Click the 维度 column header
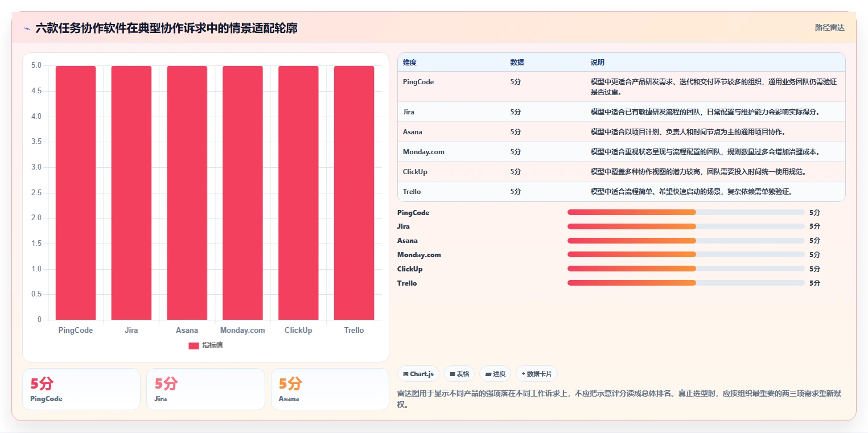Viewport: 868px width, 433px height. click(410, 63)
